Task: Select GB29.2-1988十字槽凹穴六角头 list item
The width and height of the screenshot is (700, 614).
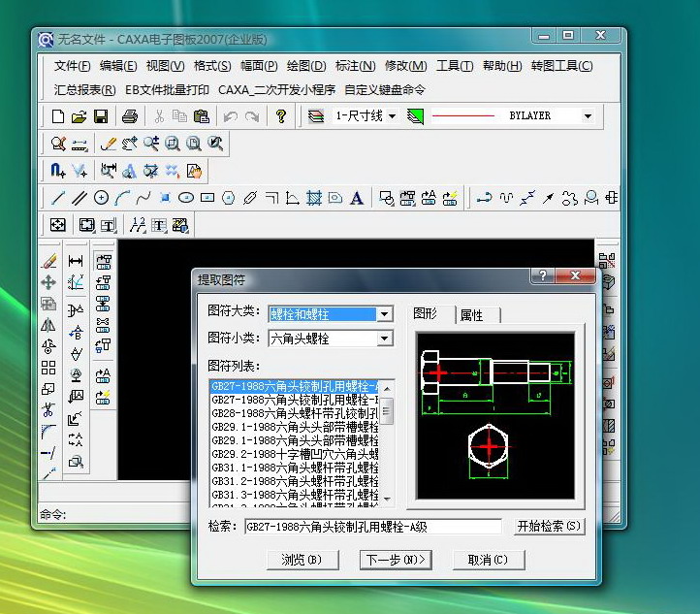Action: (x=294, y=454)
